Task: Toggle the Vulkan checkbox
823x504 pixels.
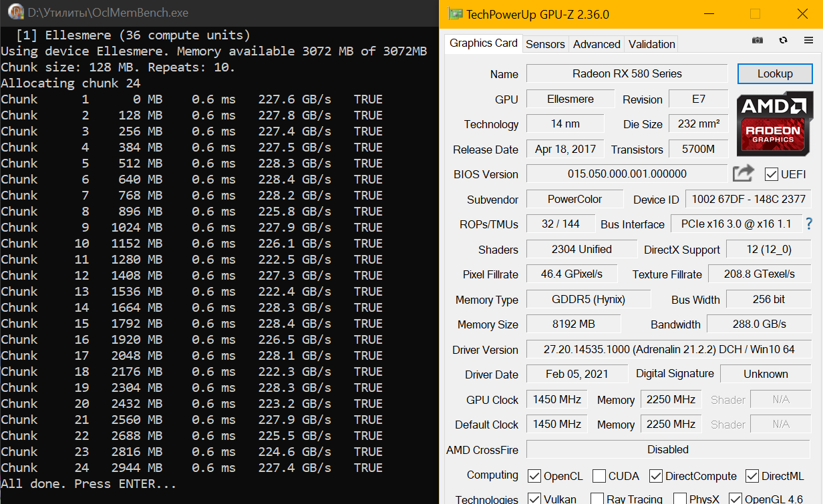Action: click(x=534, y=499)
